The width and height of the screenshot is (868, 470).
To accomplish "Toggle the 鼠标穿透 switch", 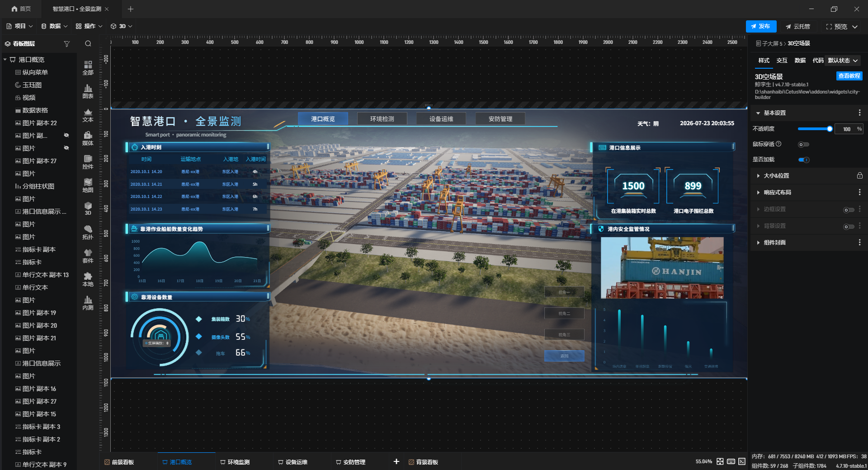I will (x=803, y=145).
